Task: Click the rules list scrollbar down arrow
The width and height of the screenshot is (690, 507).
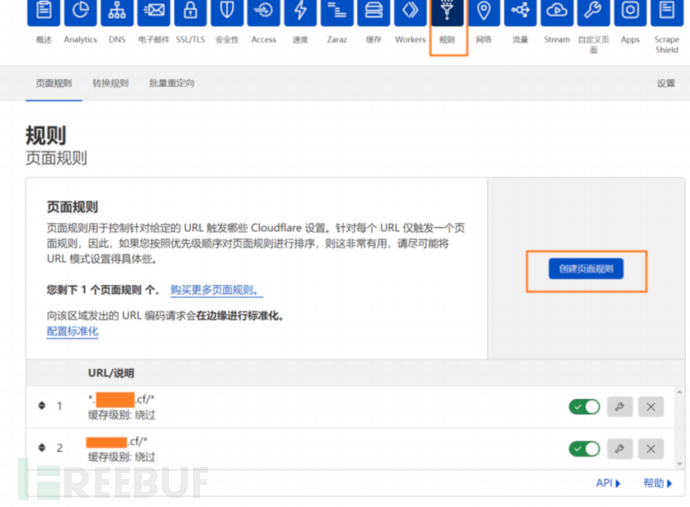Action: (679, 463)
